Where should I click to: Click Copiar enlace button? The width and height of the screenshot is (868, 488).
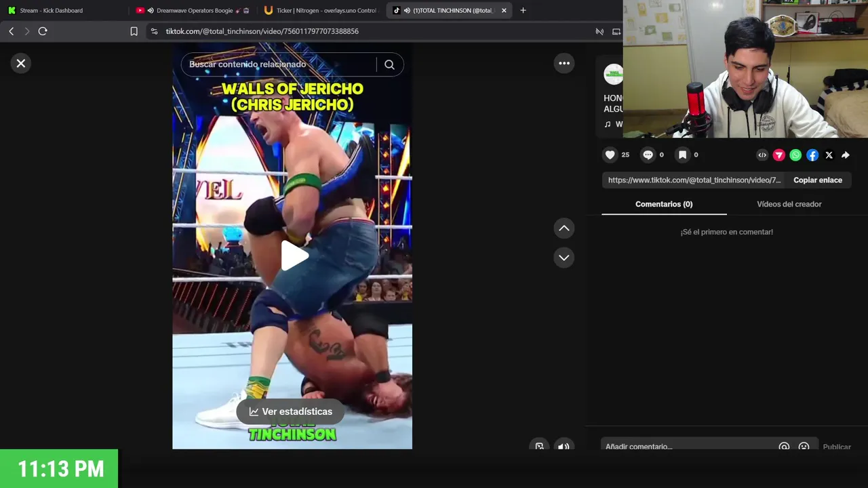click(818, 180)
